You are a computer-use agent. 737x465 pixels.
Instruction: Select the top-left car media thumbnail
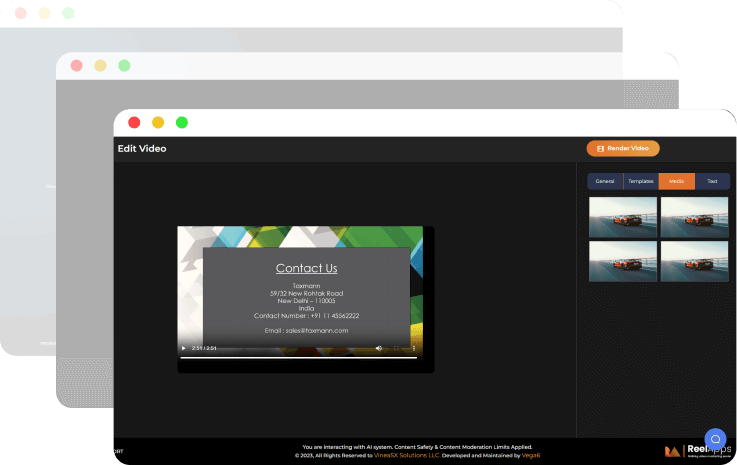(x=622, y=216)
